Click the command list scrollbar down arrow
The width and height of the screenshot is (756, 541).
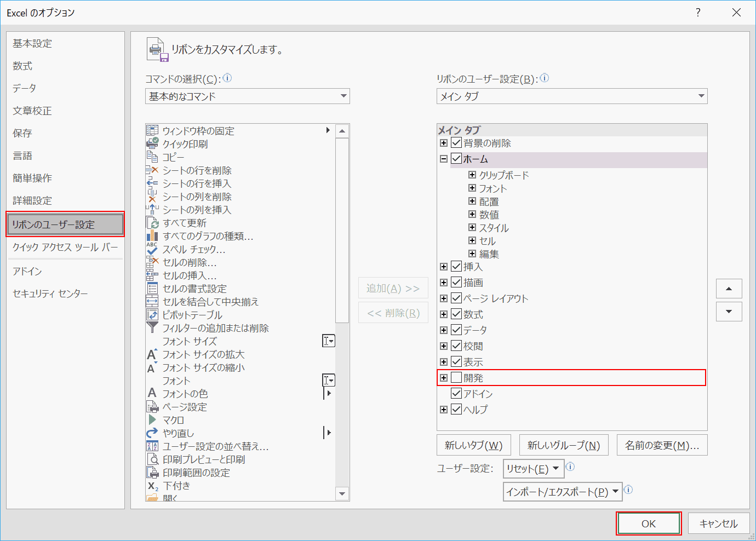coord(342,493)
